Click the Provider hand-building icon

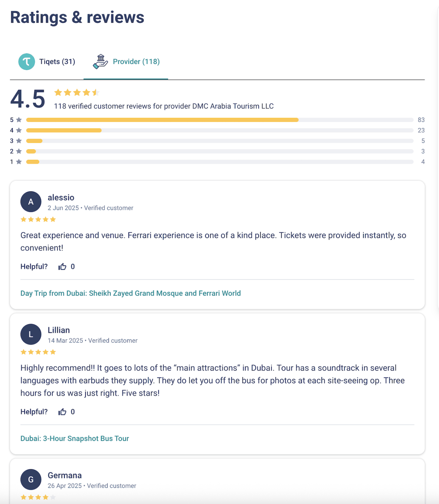point(100,62)
